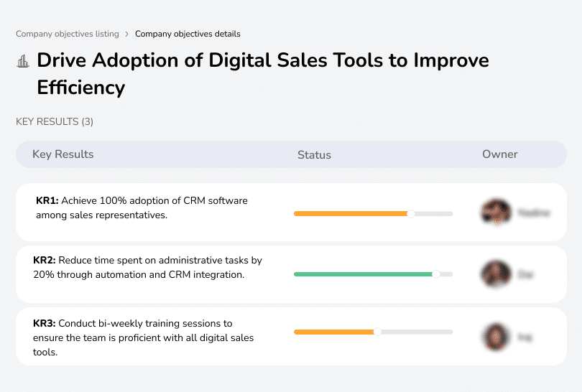The width and height of the screenshot is (582, 392).
Task: Click the KR1 orange progress slider handle
Action: pyautogui.click(x=411, y=214)
